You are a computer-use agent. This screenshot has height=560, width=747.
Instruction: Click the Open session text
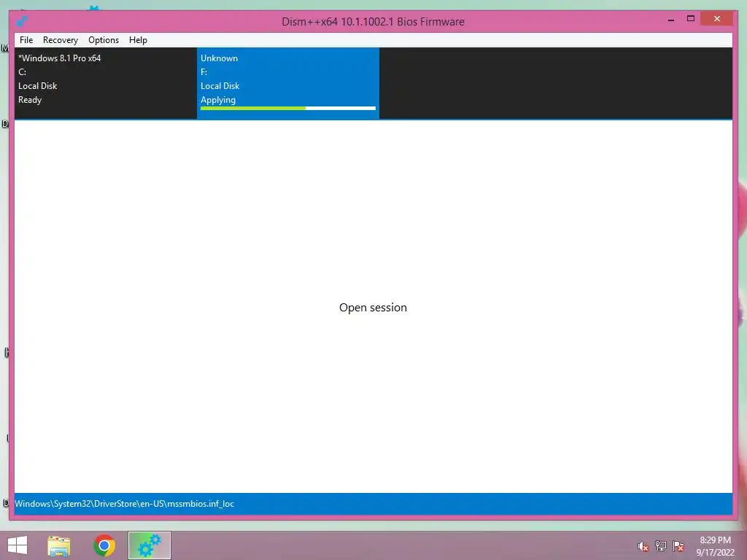tap(373, 308)
